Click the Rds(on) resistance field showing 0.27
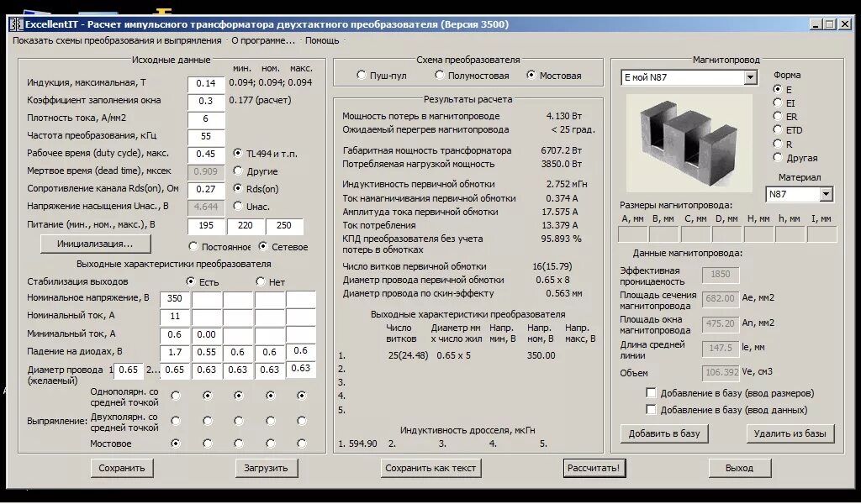The height and width of the screenshot is (504, 861). (206, 189)
